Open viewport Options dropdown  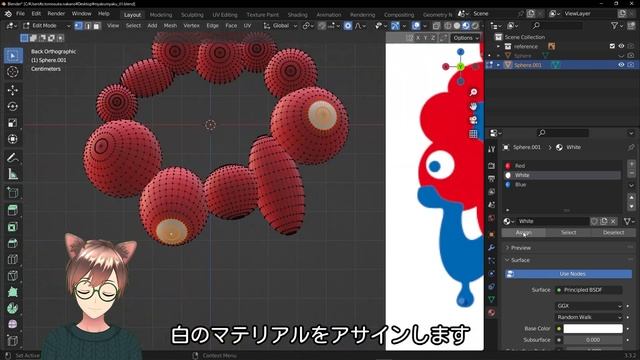click(465, 38)
